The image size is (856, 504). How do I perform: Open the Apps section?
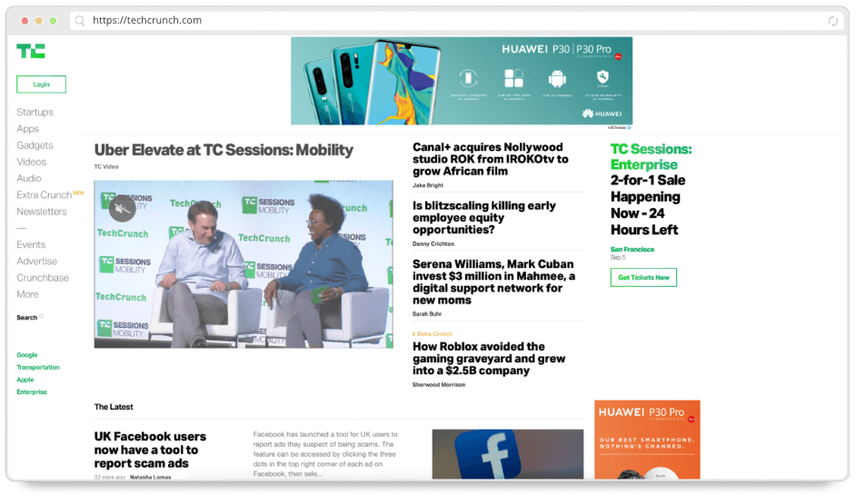tap(28, 129)
